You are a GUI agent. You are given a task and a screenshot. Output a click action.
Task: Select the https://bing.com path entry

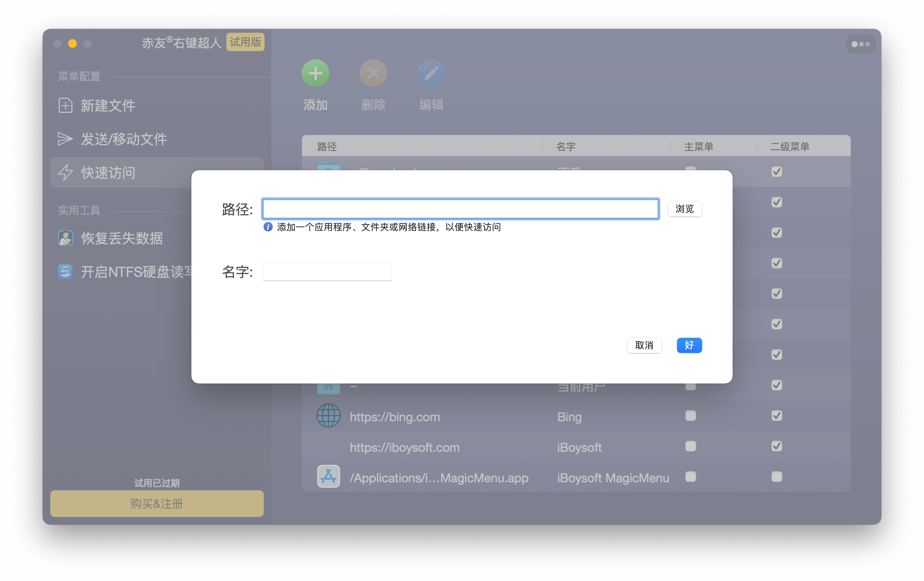(395, 417)
